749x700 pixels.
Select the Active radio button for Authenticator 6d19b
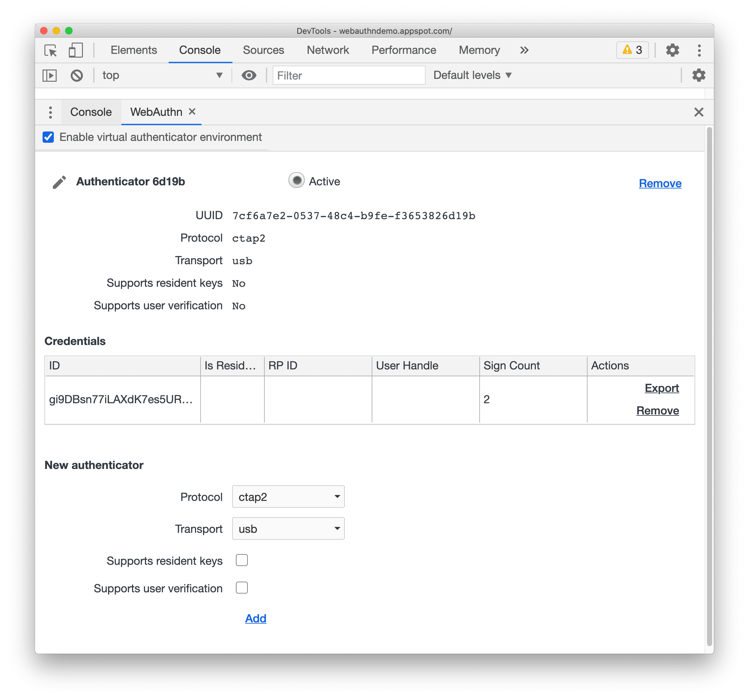tap(297, 183)
